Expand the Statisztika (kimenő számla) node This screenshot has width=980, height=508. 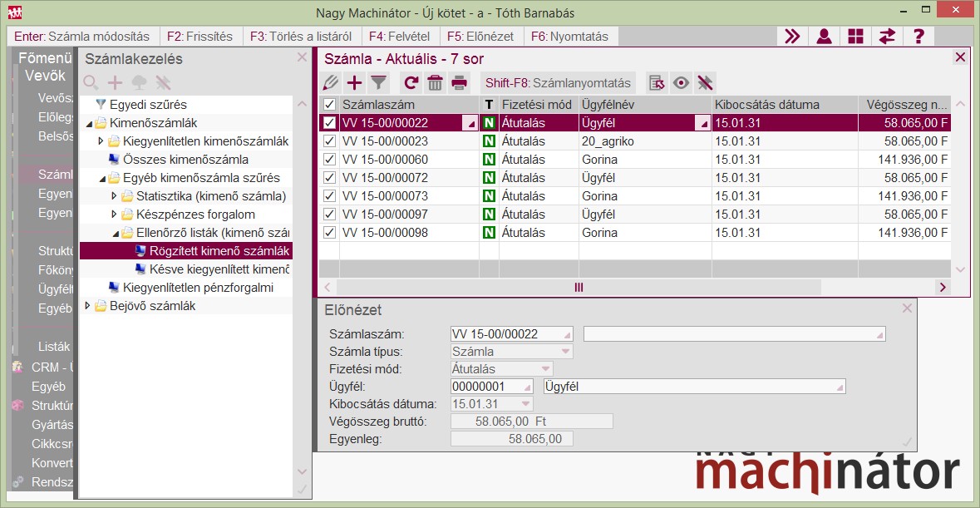click(114, 196)
